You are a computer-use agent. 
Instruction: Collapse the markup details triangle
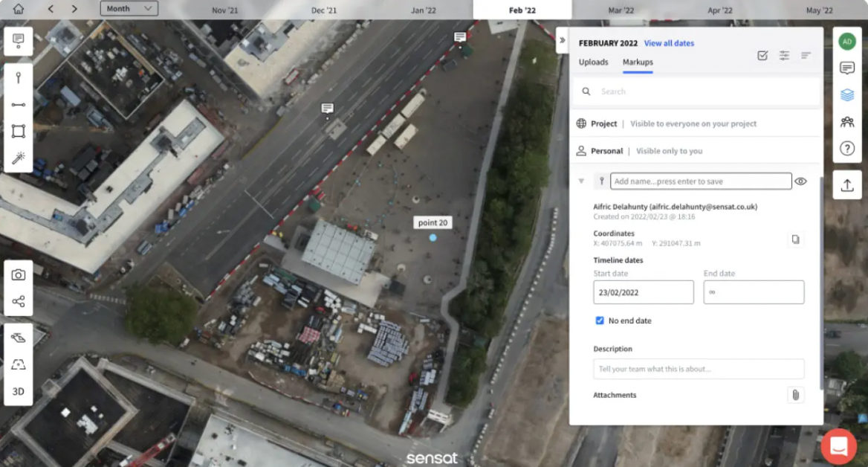pos(581,181)
